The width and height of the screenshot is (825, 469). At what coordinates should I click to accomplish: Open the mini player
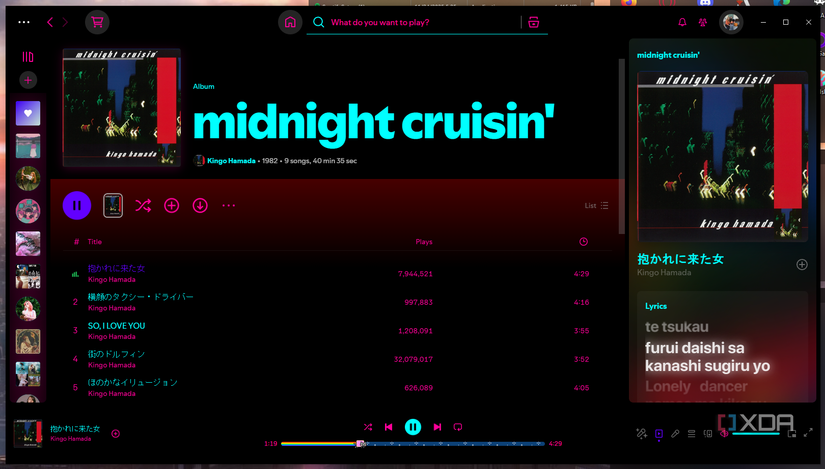[792, 433]
